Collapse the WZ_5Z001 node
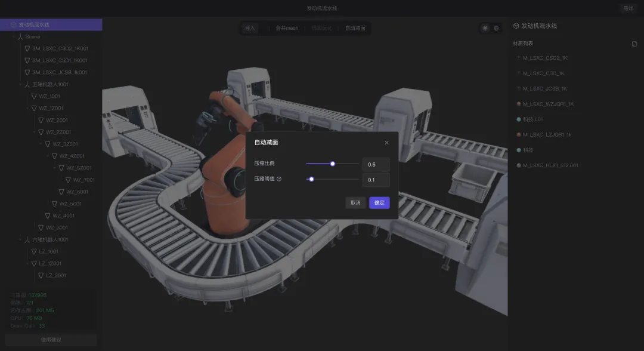644x351 pixels. tap(54, 168)
